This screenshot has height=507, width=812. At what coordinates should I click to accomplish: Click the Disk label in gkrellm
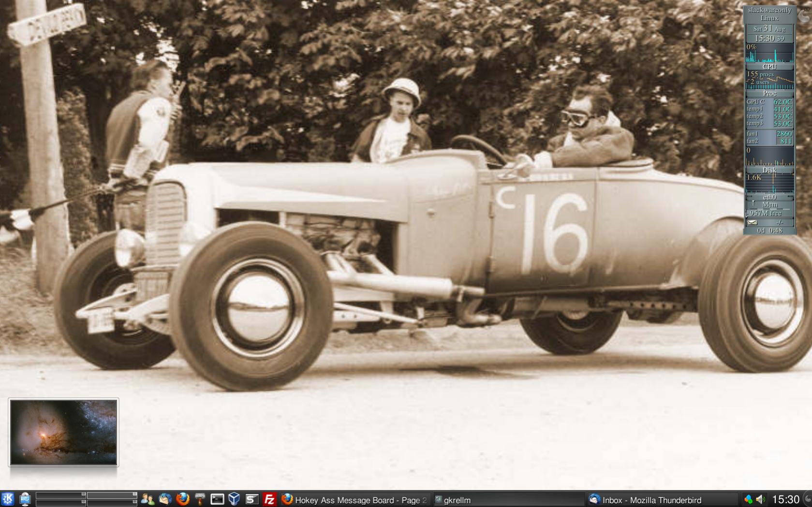pos(769,170)
